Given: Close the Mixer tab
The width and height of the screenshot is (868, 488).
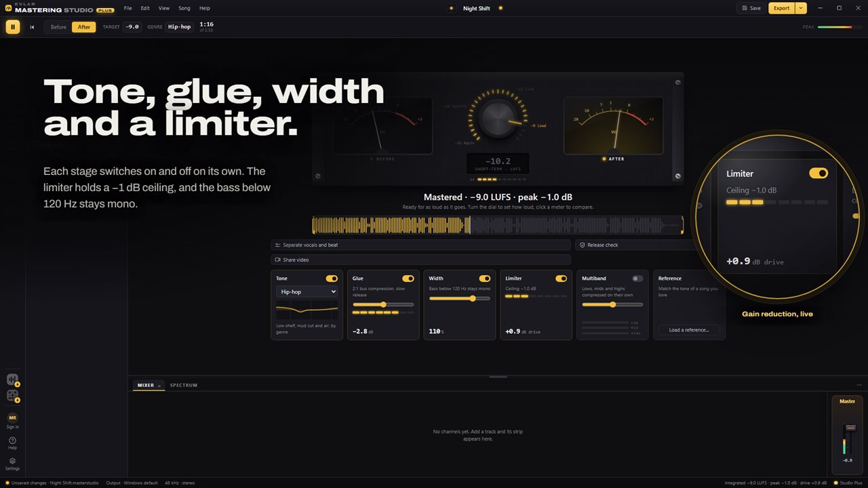Looking at the screenshot, I should pyautogui.click(x=159, y=386).
